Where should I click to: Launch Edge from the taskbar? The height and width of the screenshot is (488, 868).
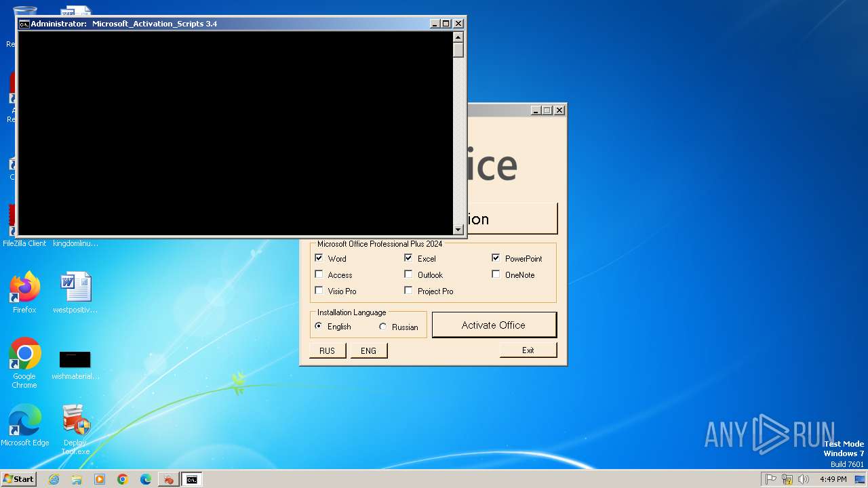[x=146, y=479]
